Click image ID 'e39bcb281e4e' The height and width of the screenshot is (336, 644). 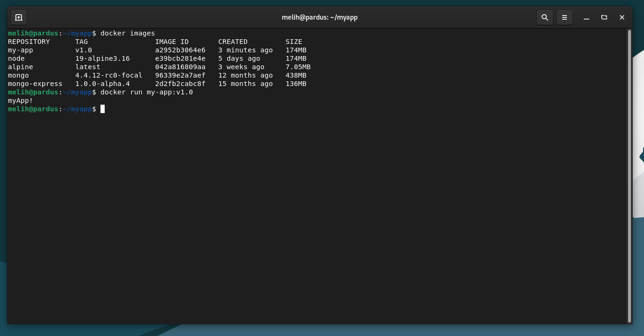pyautogui.click(x=180, y=58)
